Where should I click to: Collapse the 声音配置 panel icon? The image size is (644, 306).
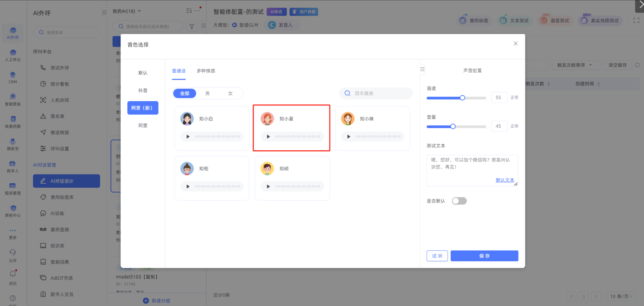(x=422, y=69)
